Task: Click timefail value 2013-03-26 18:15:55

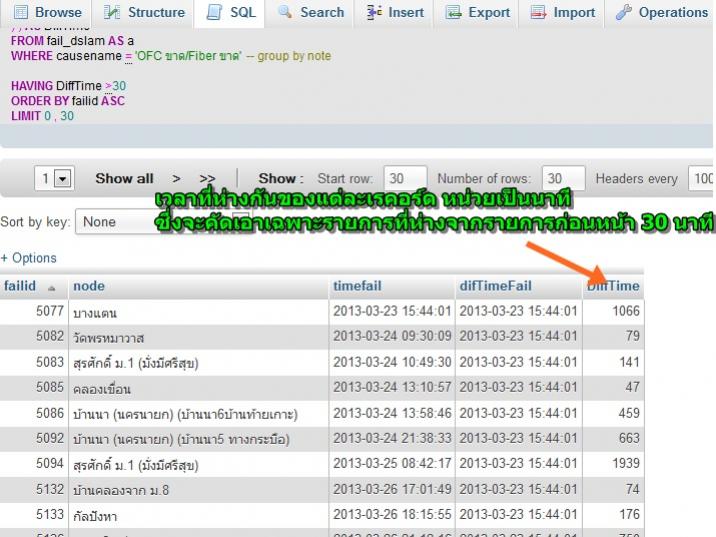Action: coord(392,515)
